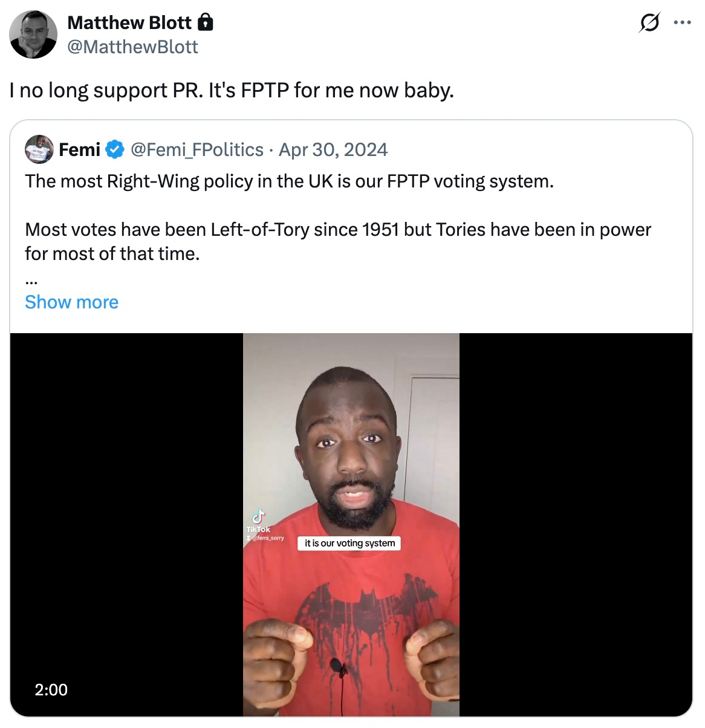The image size is (705, 728).
Task: Click the 2:00 video duration label
Action: [51, 689]
